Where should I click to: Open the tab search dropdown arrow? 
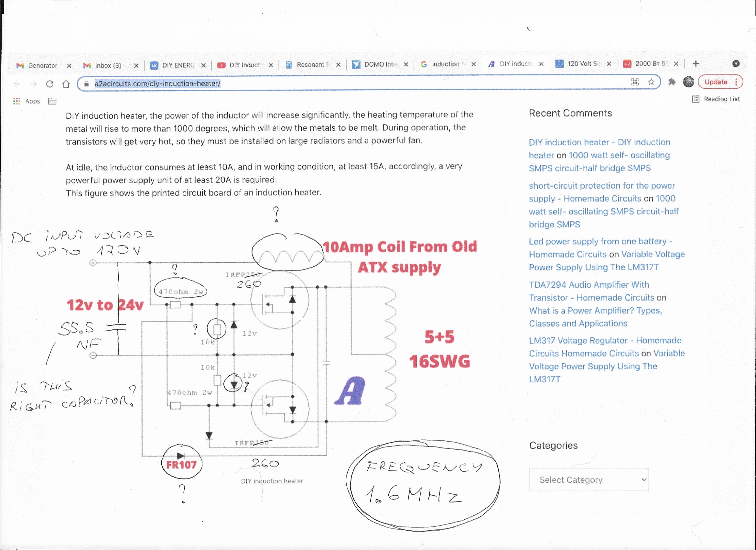tap(736, 64)
